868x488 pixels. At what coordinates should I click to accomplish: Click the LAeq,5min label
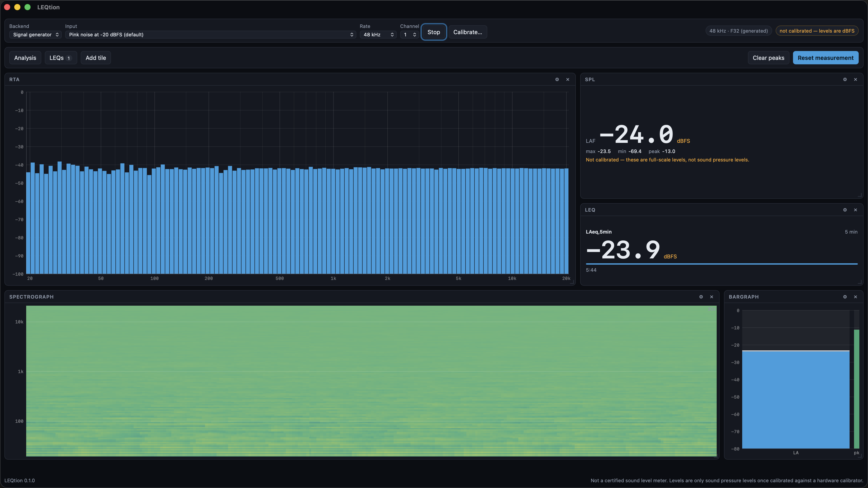tap(598, 232)
